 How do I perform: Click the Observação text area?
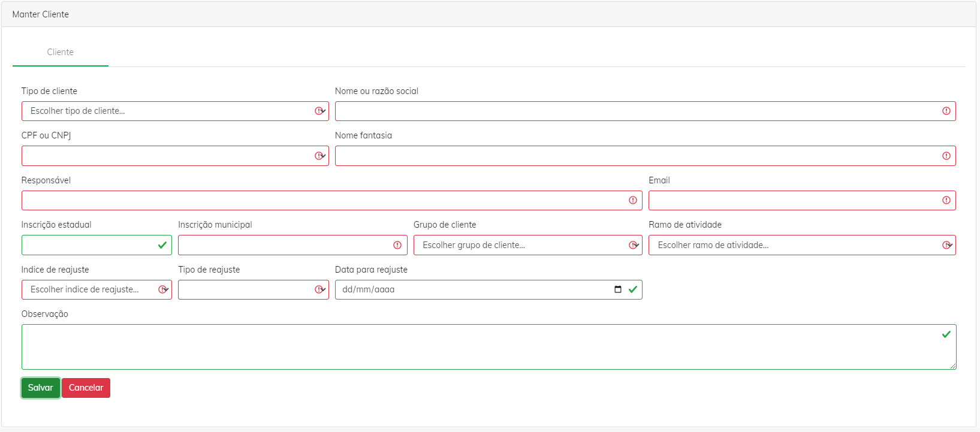(x=489, y=347)
